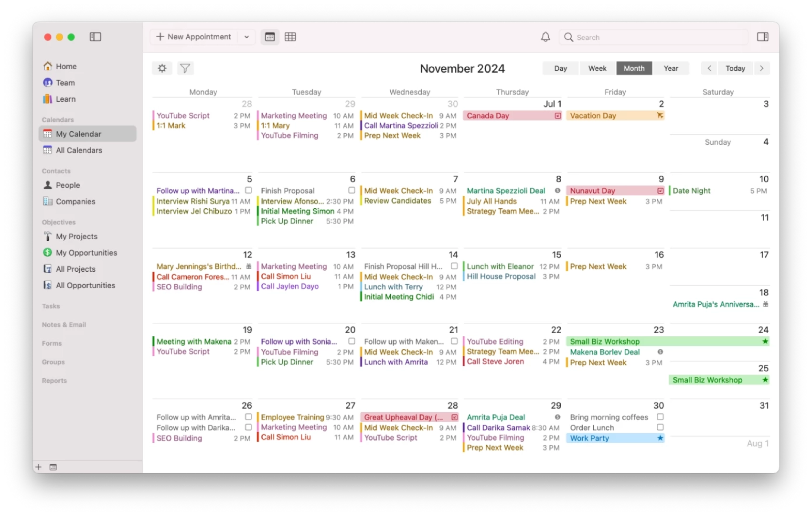Viewport: 812px width, 512px height.
Task: Open Makena Borlev Deal entry
Action: [x=615, y=352]
